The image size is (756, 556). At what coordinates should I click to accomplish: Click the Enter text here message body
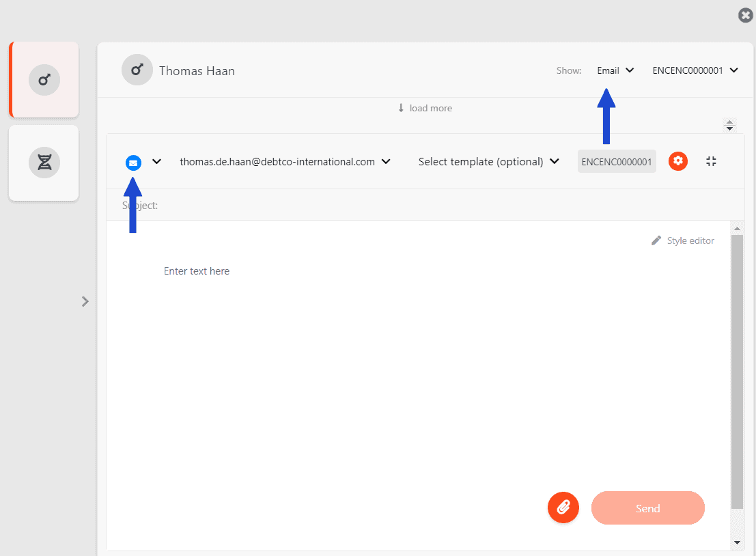click(197, 271)
